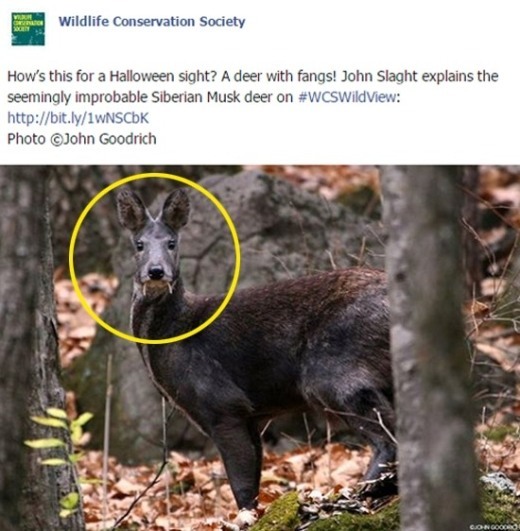This screenshot has width=520, height=531.
Task: Click the deer's visible fangs
Action: point(157,288)
